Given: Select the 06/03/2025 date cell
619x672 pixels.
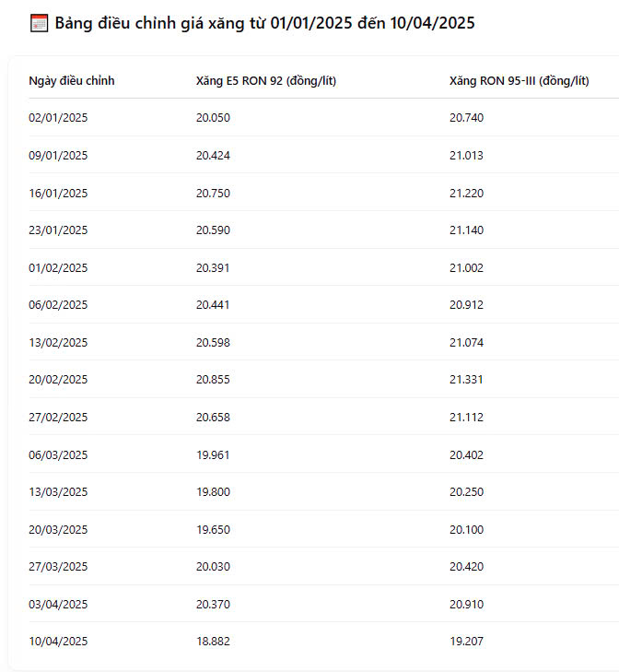Looking at the screenshot, I should pos(58,454).
